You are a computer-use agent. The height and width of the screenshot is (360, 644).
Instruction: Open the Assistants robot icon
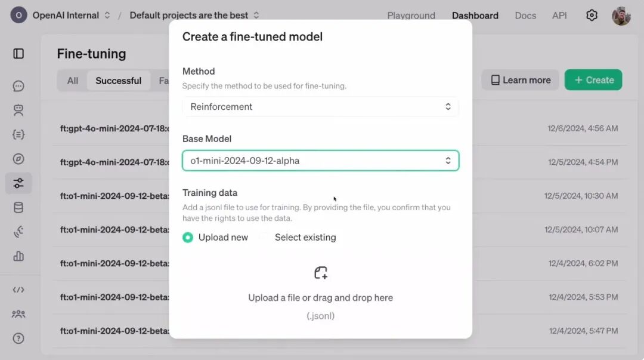pos(18,110)
